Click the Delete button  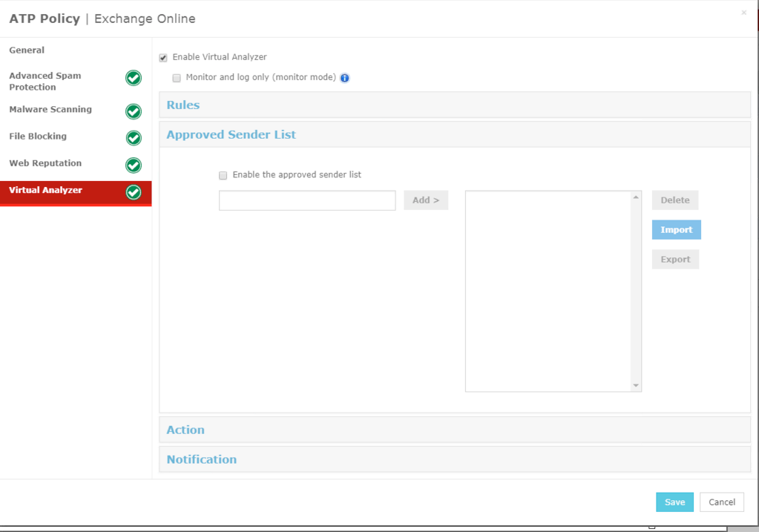(675, 200)
